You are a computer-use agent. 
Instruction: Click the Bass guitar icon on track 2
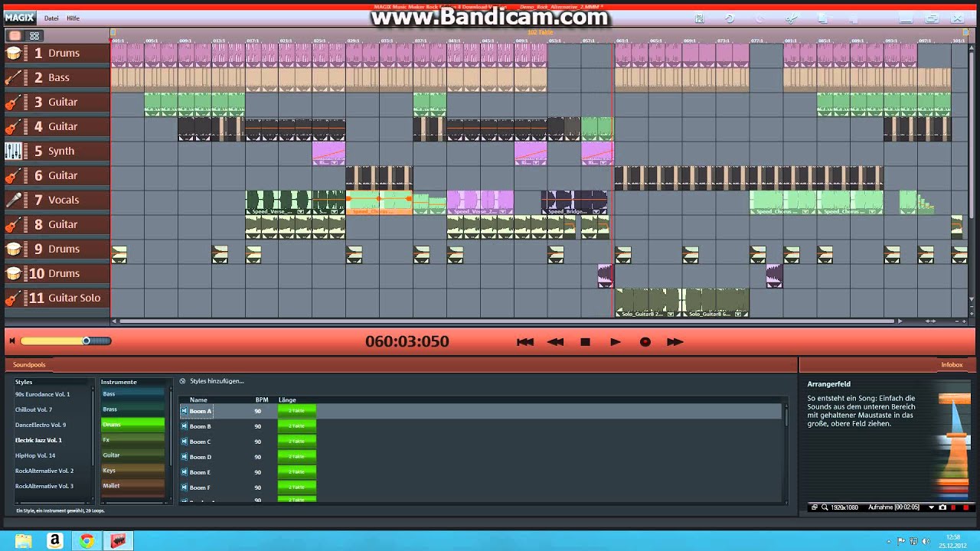pos(14,77)
